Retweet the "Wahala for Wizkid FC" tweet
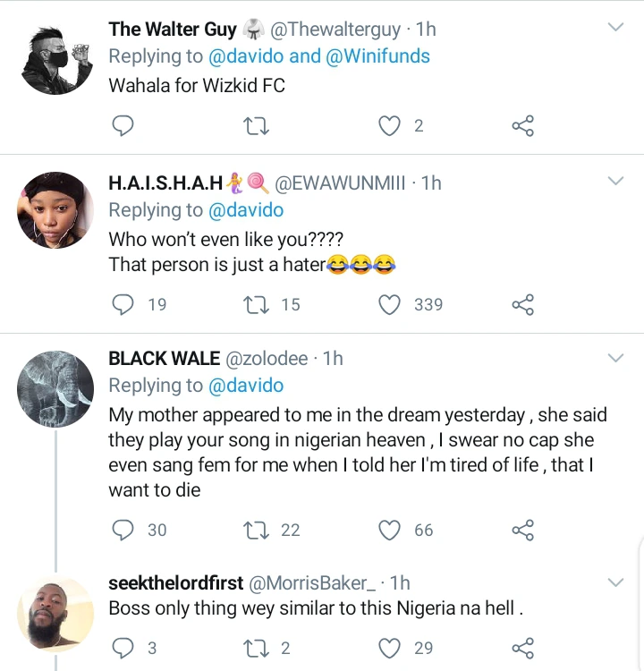644x671 pixels. click(x=257, y=127)
